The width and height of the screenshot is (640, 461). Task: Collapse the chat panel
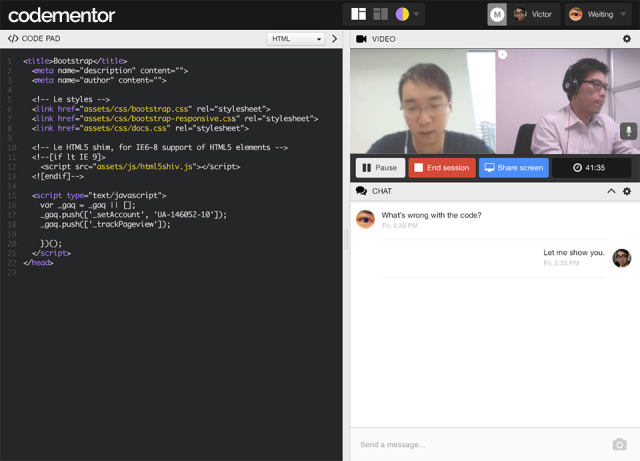[611, 191]
